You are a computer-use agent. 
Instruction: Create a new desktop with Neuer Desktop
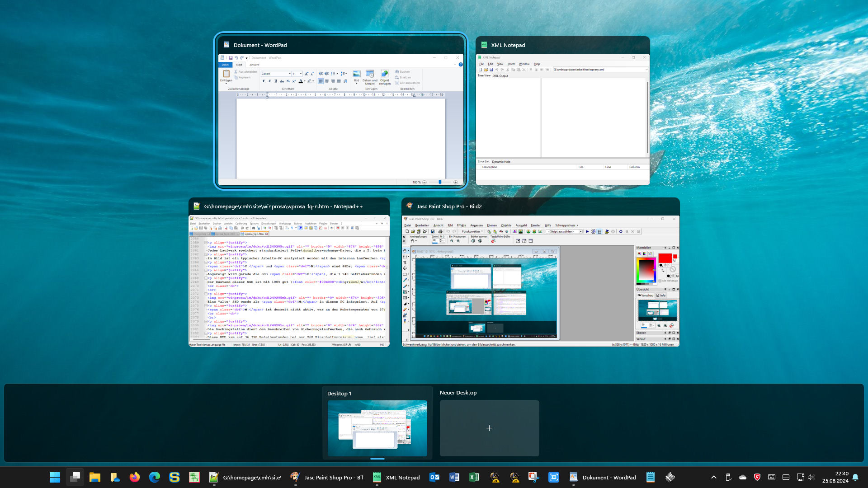click(x=489, y=428)
